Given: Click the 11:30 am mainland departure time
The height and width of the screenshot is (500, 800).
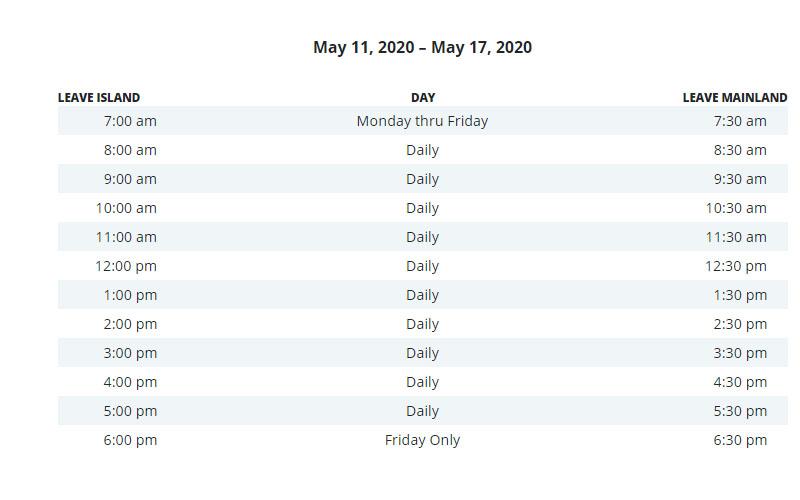Looking at the screenshot, I should pyautogui.click(x=736, y=237).
